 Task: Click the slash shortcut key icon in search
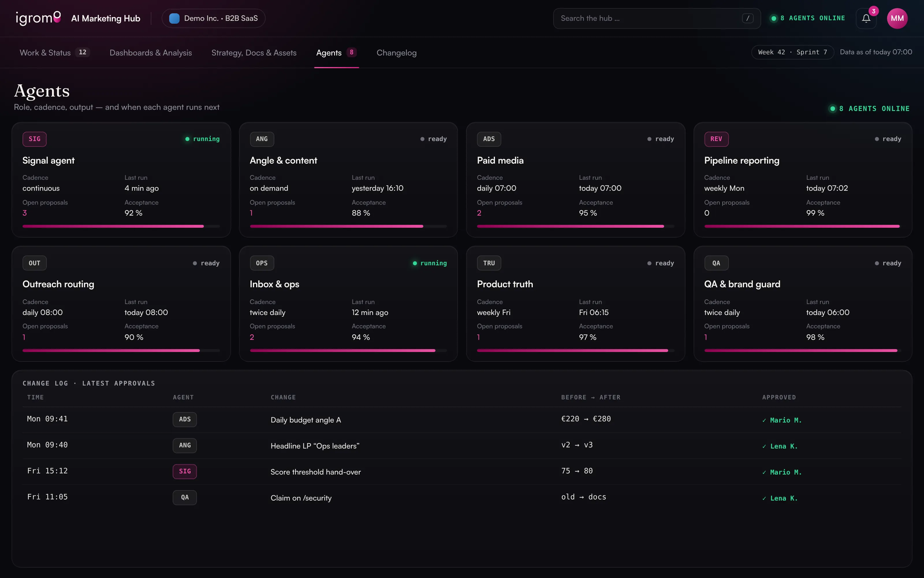coord(748,18)
